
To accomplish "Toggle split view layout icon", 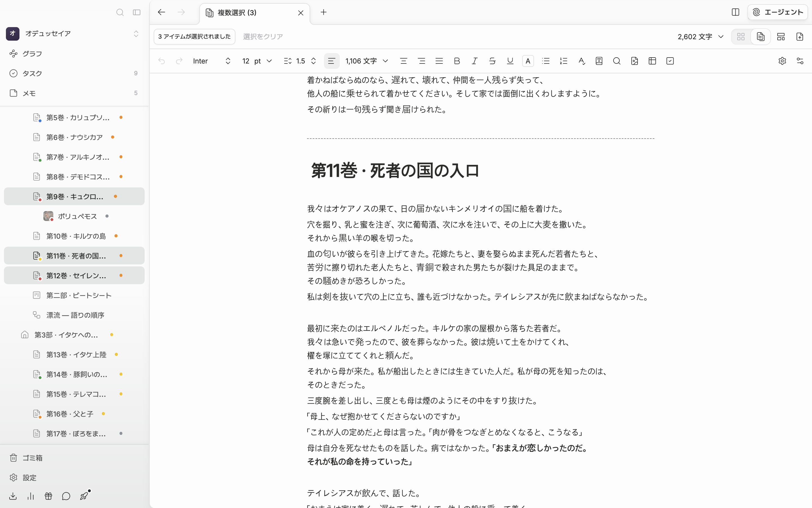I will (x=735, y=12).
